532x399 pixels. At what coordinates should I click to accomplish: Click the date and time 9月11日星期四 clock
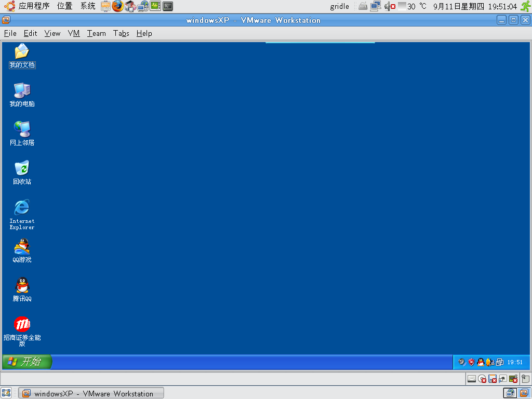[475, 6]
